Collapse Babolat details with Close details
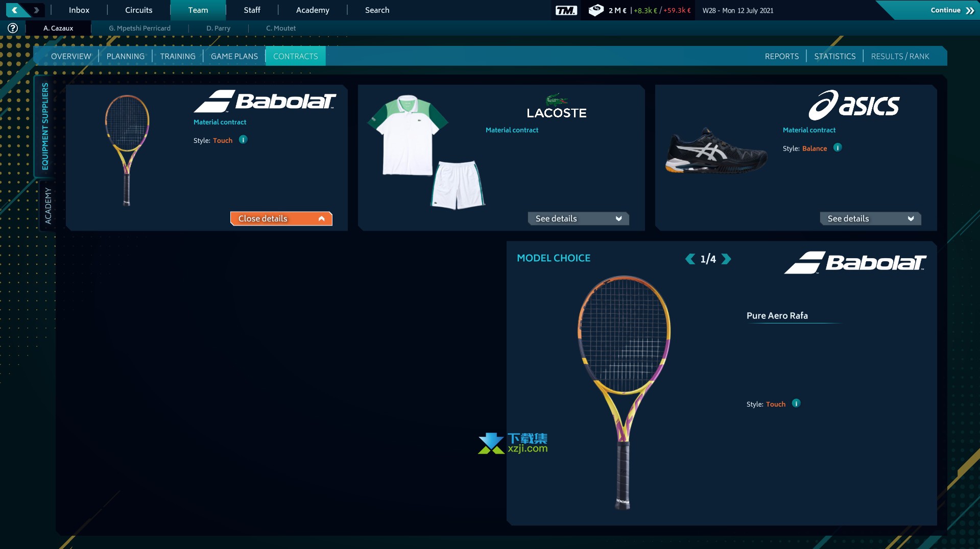Screen dimensions: 980x549 click(281, 218)
